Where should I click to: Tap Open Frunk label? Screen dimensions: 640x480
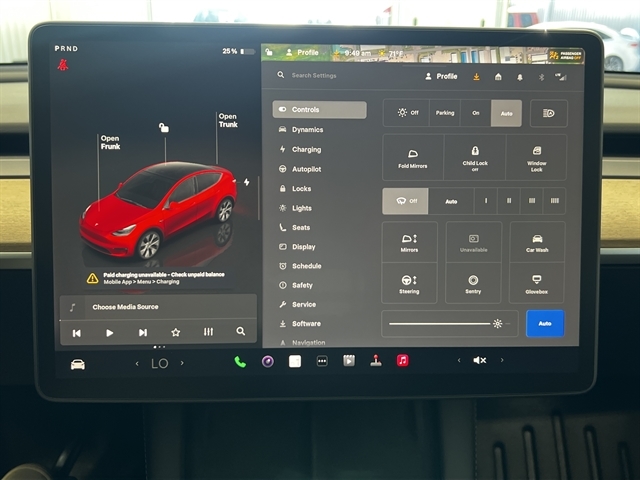110,142
